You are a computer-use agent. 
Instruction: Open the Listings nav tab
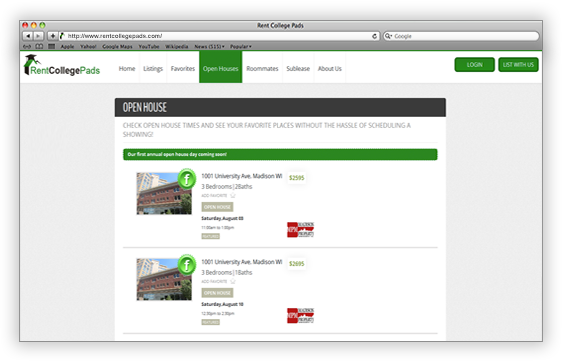click(x=153, y=68)
